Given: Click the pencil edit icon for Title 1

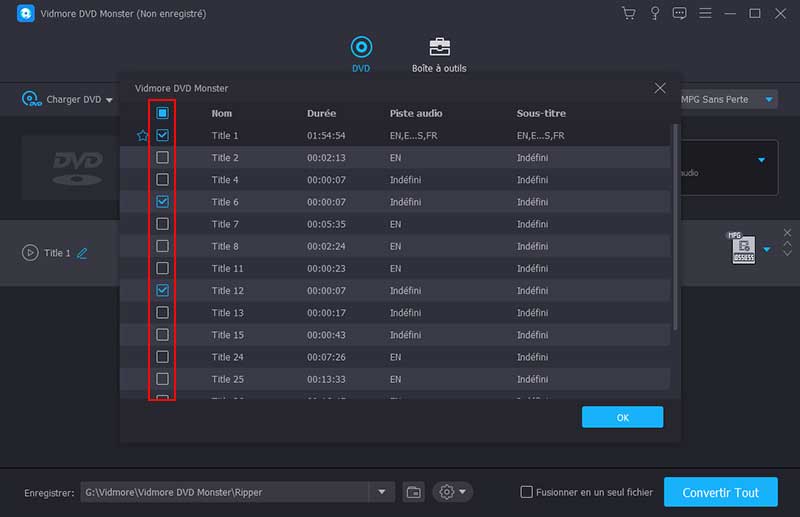Looking at the screenshot, I should pos(82,253).
